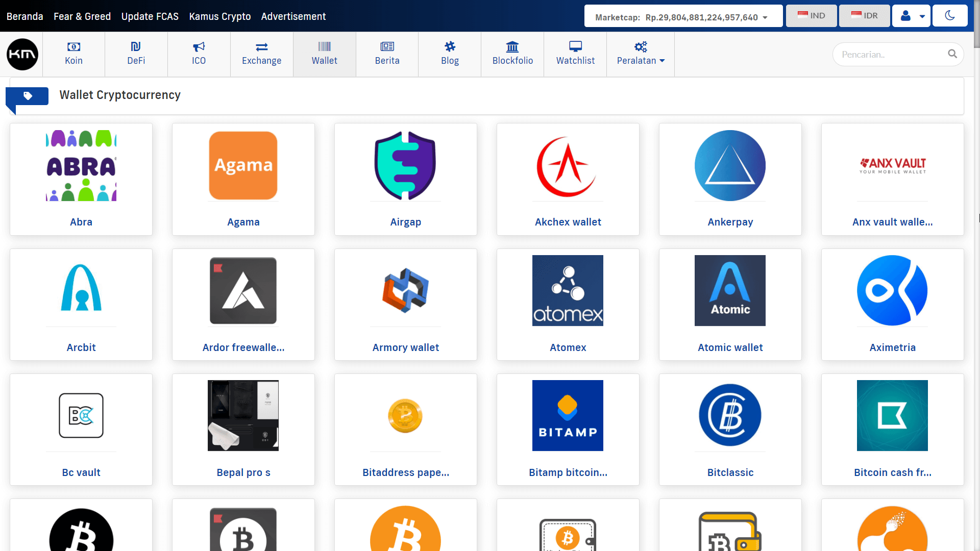This screenshot has height=551, width=980.
Task: Open the Berita news icon
Action: [387, 46]
